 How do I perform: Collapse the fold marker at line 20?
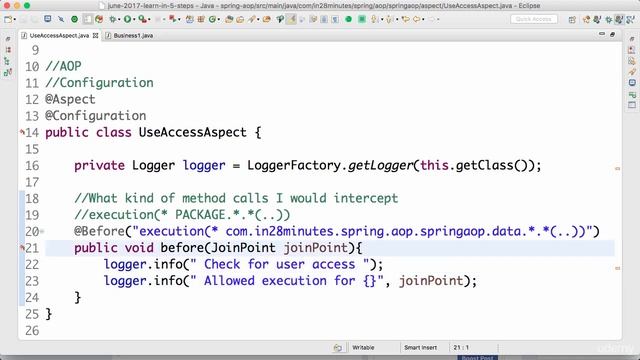42,231
